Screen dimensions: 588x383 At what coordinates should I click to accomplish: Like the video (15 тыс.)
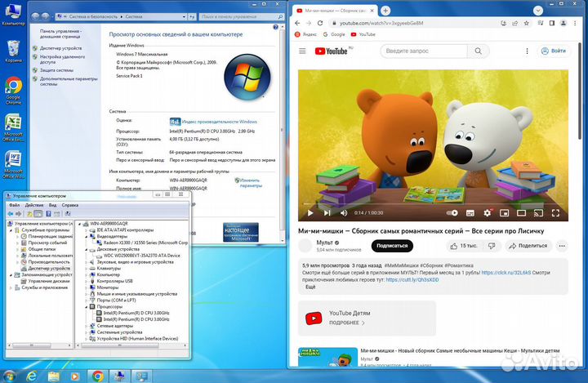coord(464,246)
